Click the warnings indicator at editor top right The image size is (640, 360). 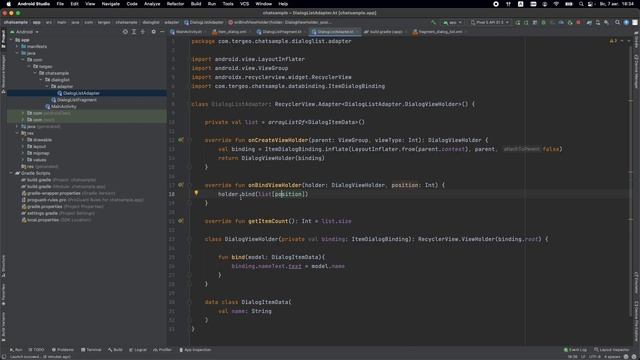(x=613, y=41)
